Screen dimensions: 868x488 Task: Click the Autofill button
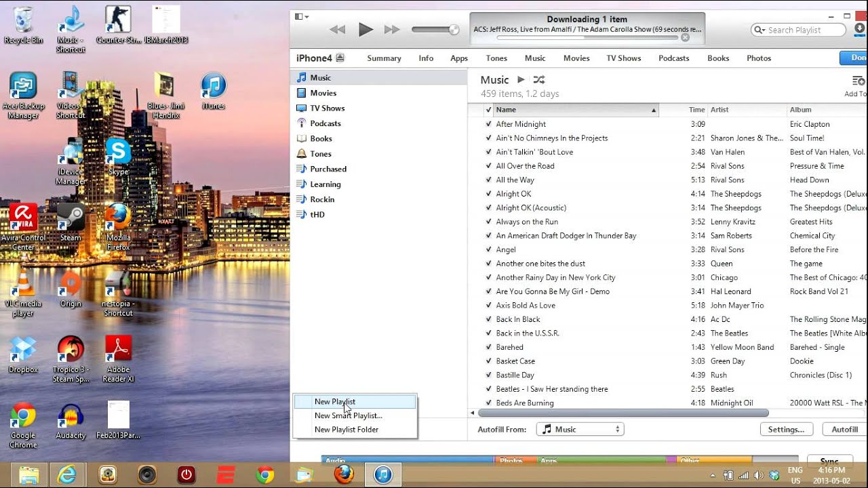[x=845, y=429]
